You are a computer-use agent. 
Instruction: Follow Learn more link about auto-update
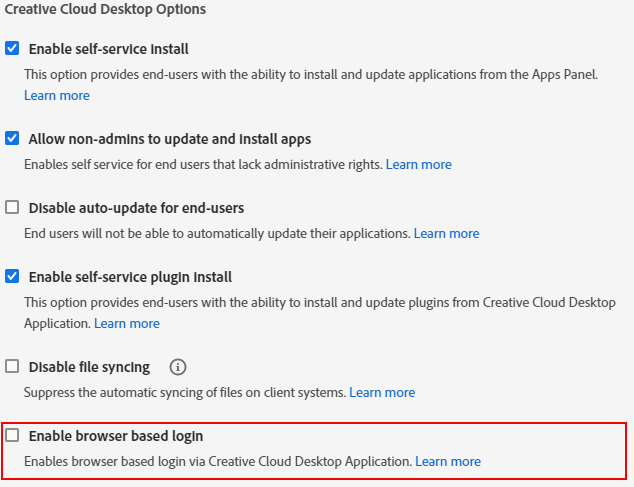click(x=446, y=233)
